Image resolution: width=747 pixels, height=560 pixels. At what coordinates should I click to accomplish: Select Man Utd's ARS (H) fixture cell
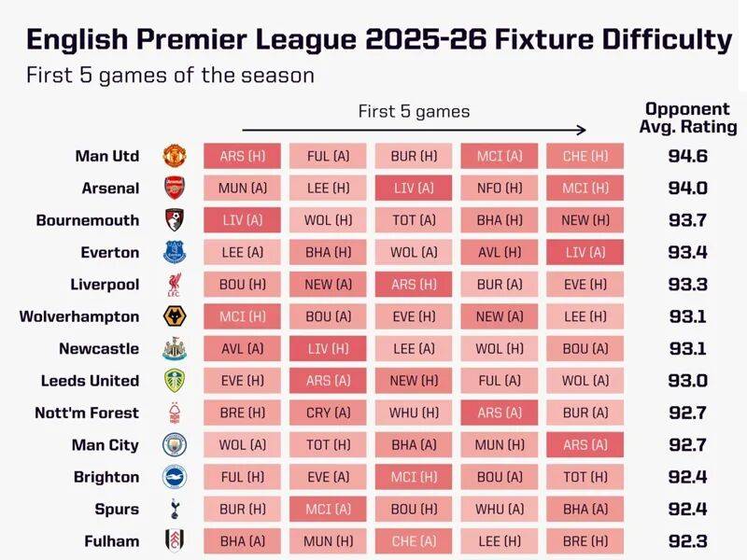tap(243, 156)
